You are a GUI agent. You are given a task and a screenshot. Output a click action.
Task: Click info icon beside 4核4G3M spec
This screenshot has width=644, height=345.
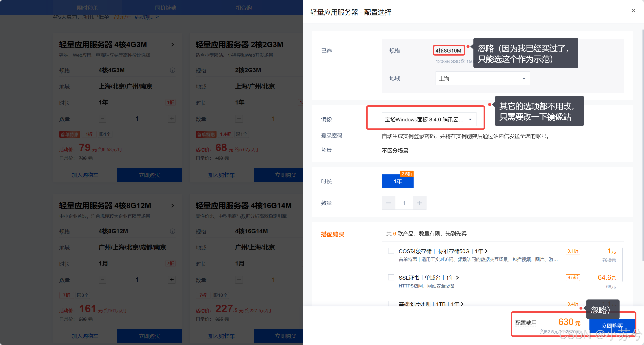[173, 70]
